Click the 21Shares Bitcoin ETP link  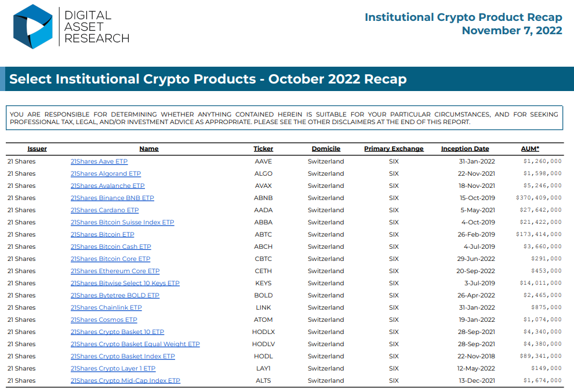[102, 234]
